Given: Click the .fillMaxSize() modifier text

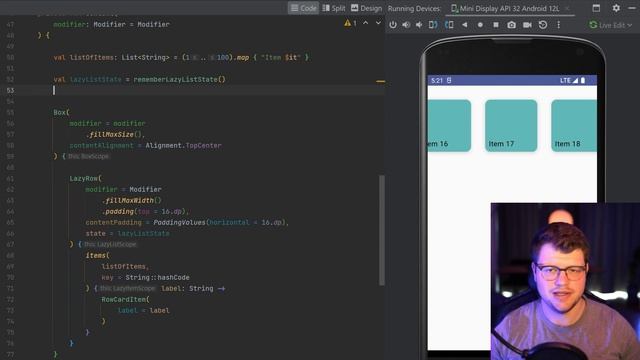Looking at the screenshot, I should click(x=115, y=134).
